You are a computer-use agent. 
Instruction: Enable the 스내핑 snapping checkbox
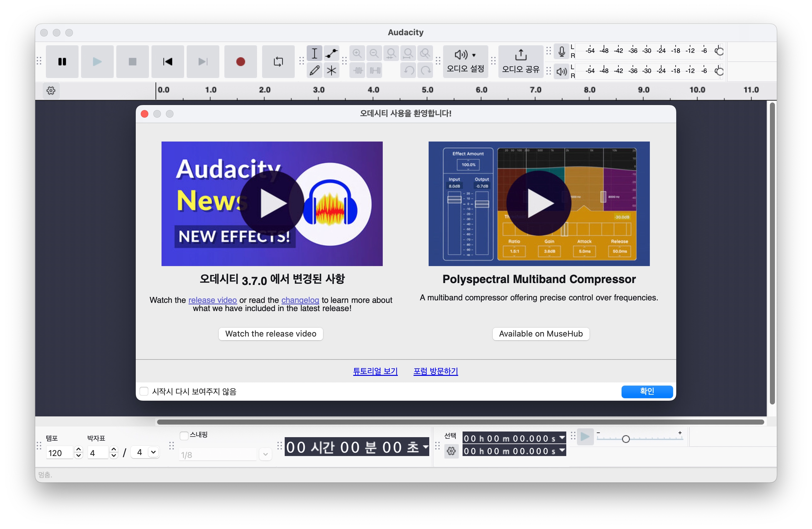click(x=184, y=435)
